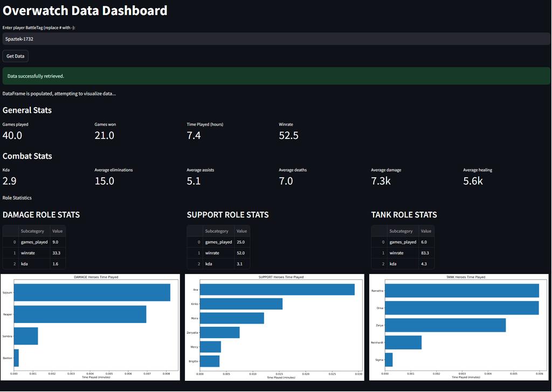552x392 pixels.
Task: Click the Winrate value 52.5
Action: (289, 135)
